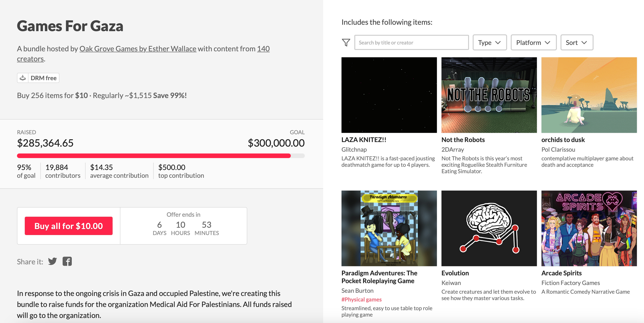Click the DRM free download icon
The height and width of the screenshot is (323, 644).
point(23,78)
